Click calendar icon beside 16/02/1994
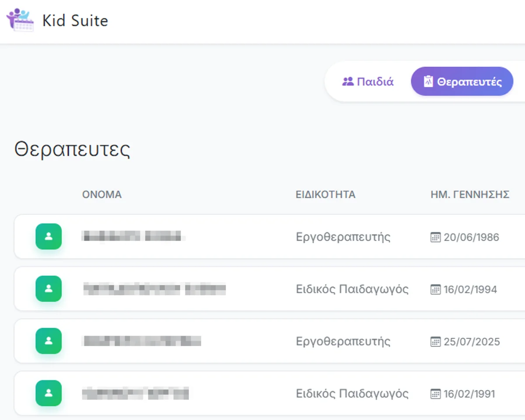 tap(435, 289)
